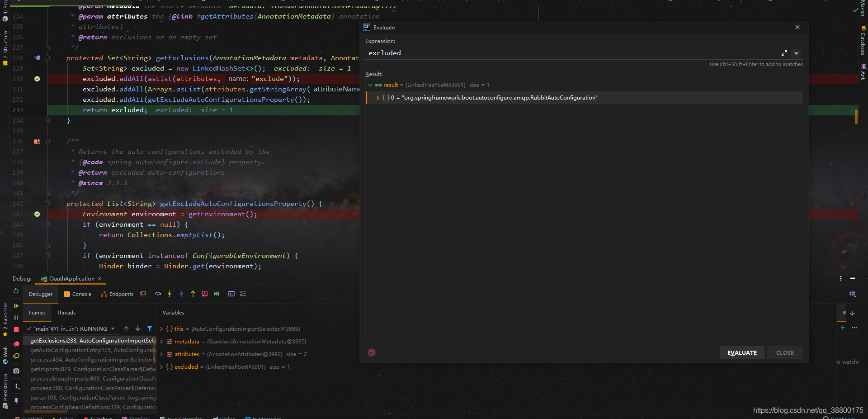Screen dimensions: 868x419
Task: Open Ant tool window
Action: [x=863, y=71]
